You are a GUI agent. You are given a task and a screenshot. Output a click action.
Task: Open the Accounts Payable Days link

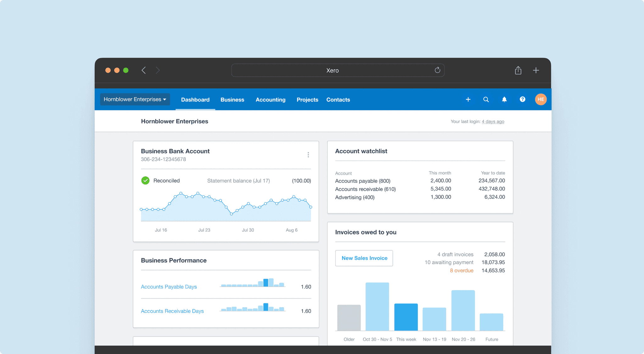169,286
